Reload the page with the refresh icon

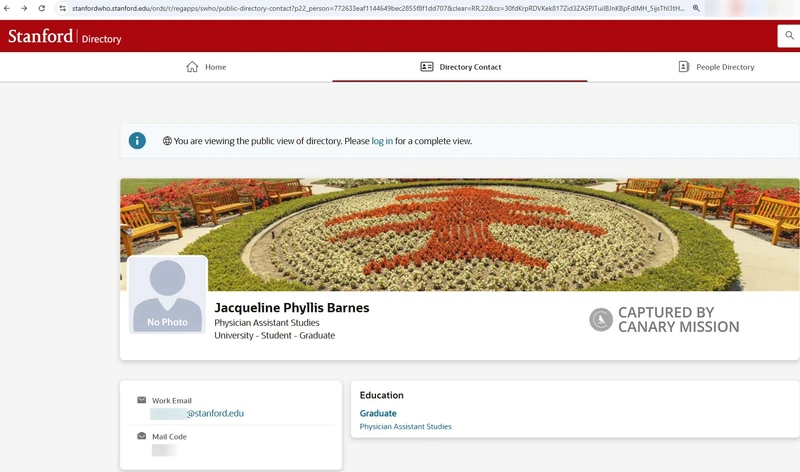click(42, 8)
